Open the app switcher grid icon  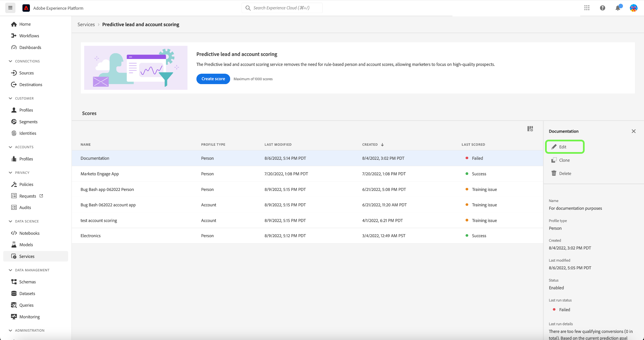click(587, 8)
